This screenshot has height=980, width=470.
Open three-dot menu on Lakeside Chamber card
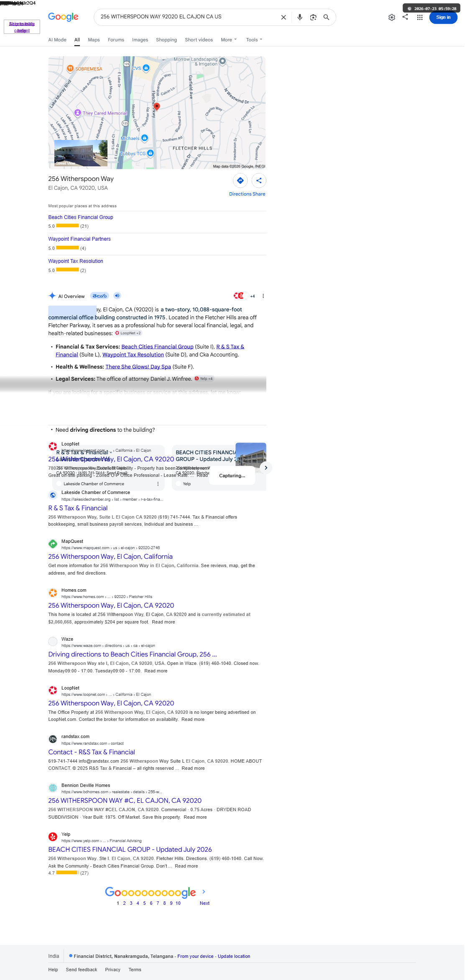(158, 484)
